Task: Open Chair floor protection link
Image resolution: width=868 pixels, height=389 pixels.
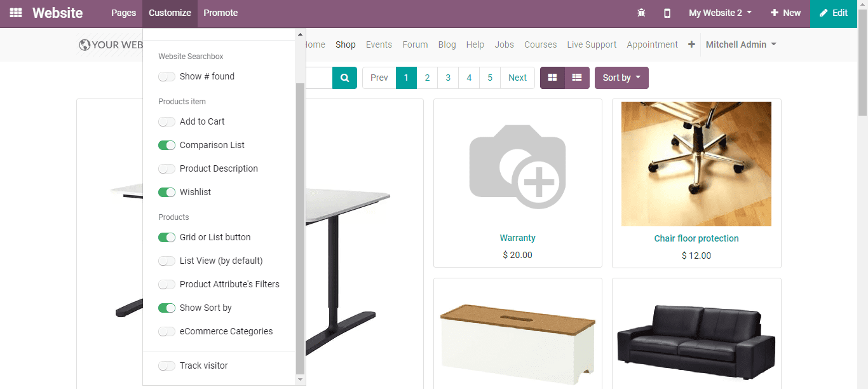Action: point(696,238)
